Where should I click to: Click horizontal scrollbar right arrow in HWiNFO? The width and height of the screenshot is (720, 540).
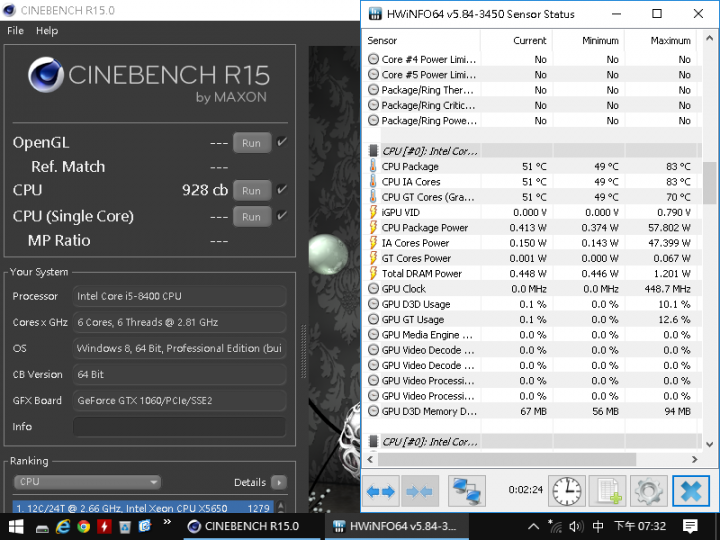[x=694, y=459]
